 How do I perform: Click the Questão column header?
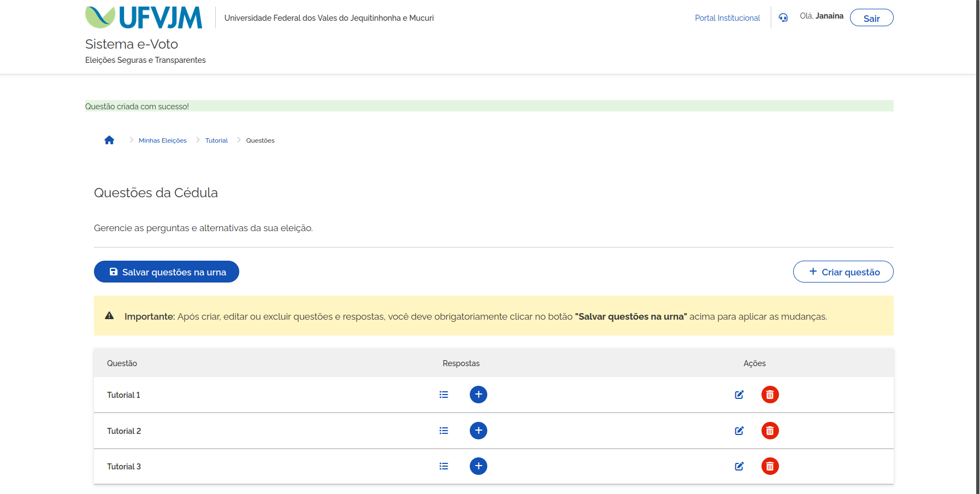[x=122, y=363]
